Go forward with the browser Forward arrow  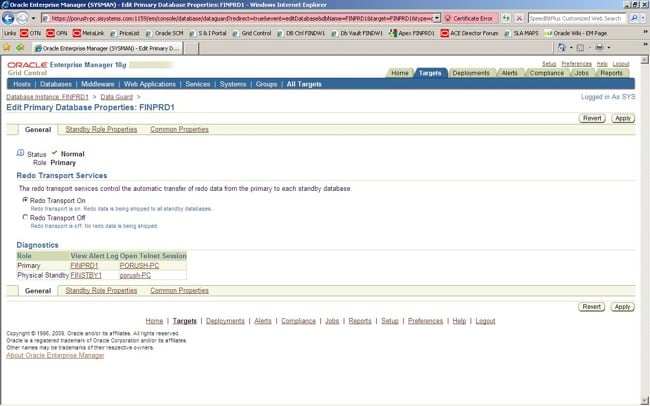[22, 18]
